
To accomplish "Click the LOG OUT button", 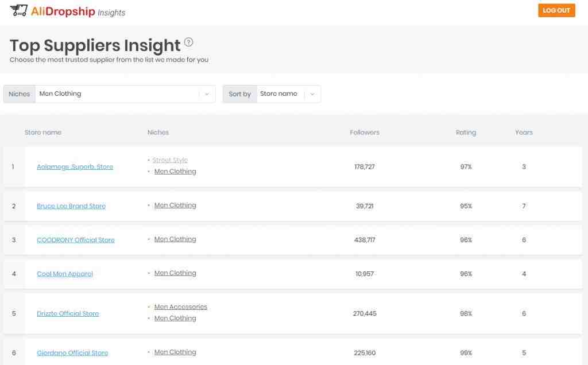I will [556, 10].
